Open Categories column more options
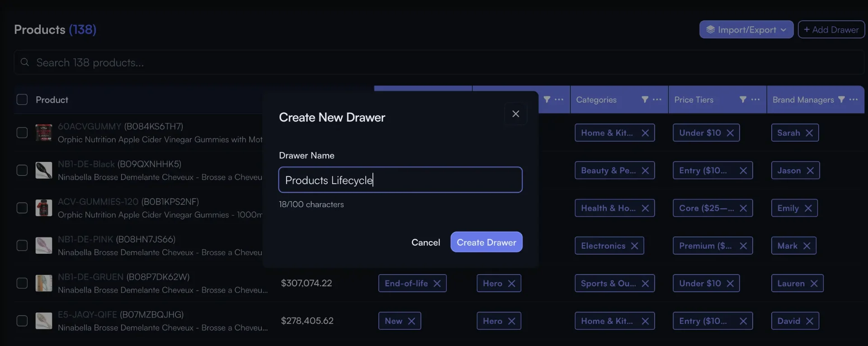The image size is (868, 346). [657, 100]
